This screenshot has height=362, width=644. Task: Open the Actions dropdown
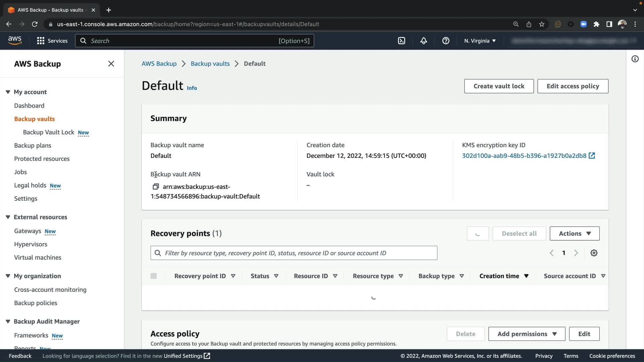coord(574,234)
